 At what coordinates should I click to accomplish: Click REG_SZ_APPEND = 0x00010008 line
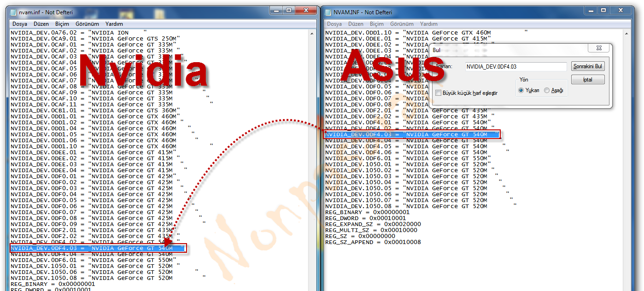(x=373, y=242)
